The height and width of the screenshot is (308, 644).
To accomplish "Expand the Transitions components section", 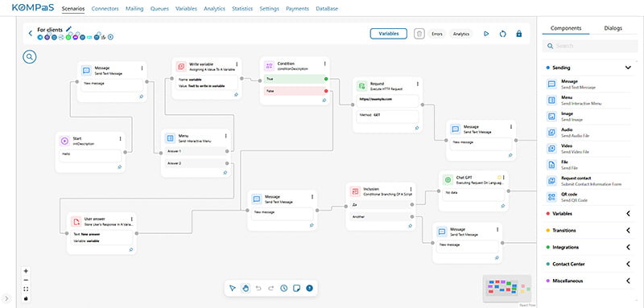I will 628,231.
